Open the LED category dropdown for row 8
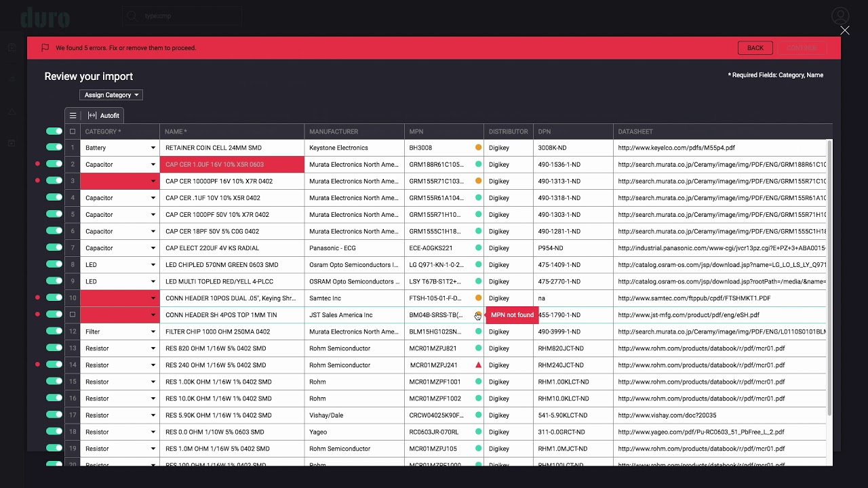The image size is (868, 488). tap(153, 265)
